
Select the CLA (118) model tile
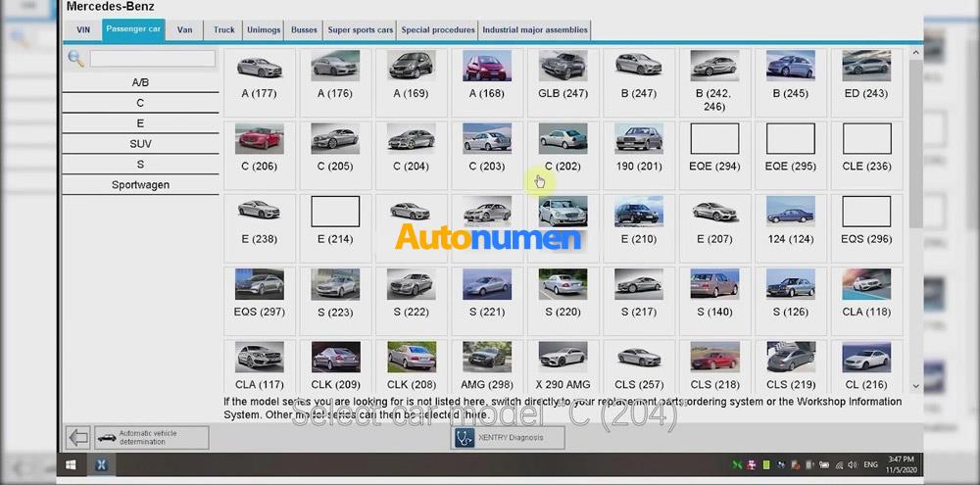[866, 301]
